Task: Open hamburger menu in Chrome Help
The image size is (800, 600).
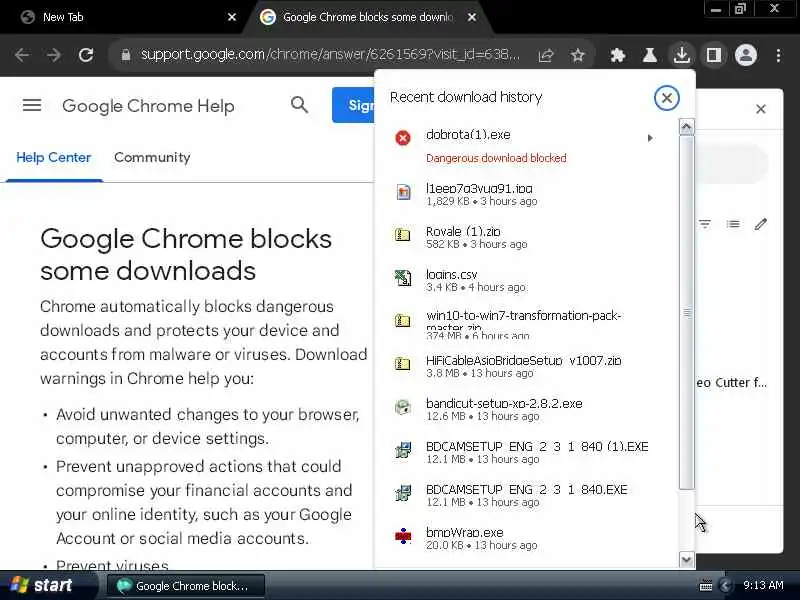Action: tap(32, 106)
